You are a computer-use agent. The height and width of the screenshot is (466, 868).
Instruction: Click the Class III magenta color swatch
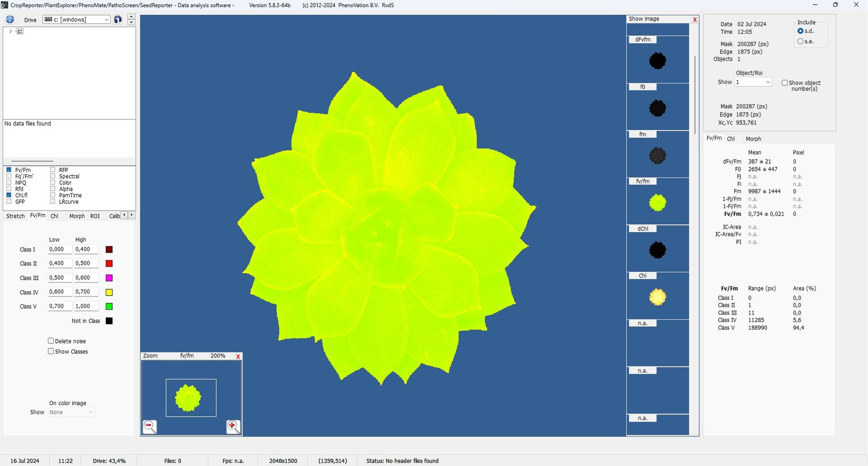pos(108,278)
